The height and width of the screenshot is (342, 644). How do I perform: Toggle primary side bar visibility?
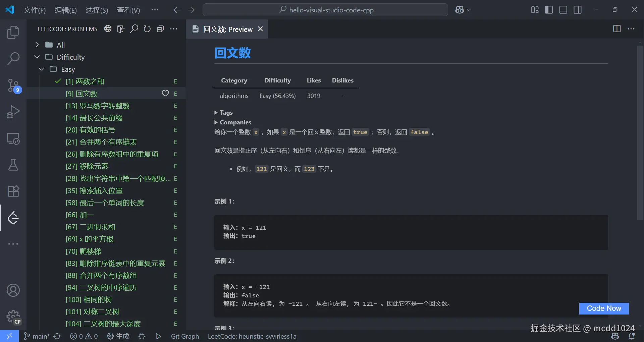pos(549,10)
